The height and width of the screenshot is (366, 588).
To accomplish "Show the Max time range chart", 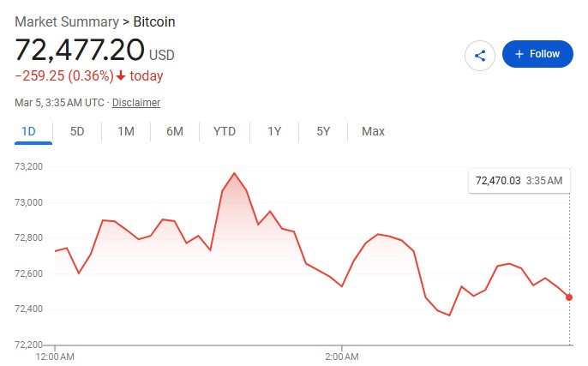I will 373,131.
